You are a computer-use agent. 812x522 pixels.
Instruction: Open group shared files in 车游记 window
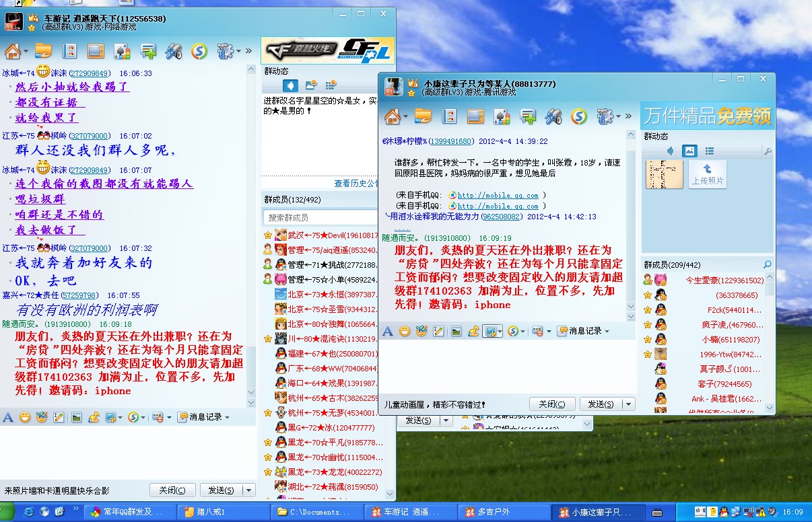point(44,50)
